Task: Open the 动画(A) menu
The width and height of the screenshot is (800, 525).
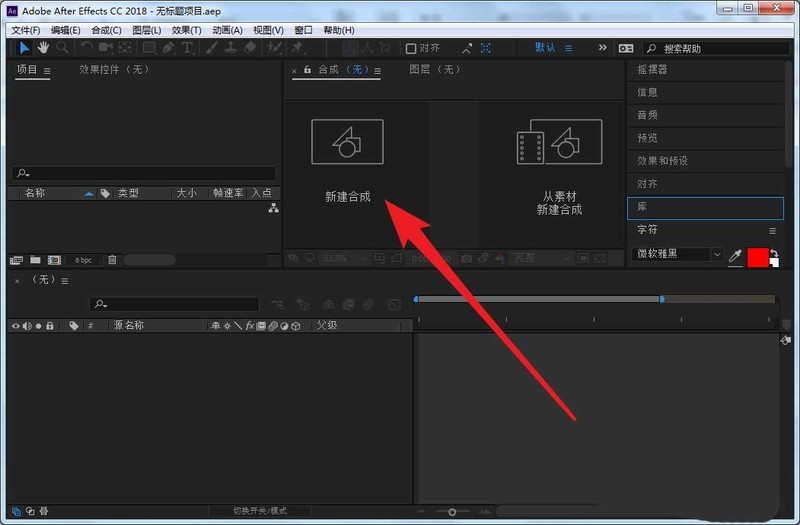Action: coord(228,30)
